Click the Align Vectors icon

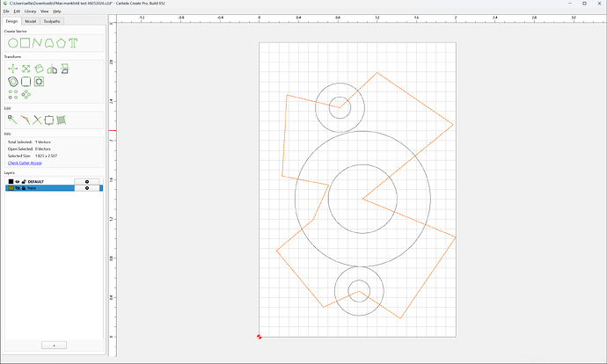tap(64, 69)
